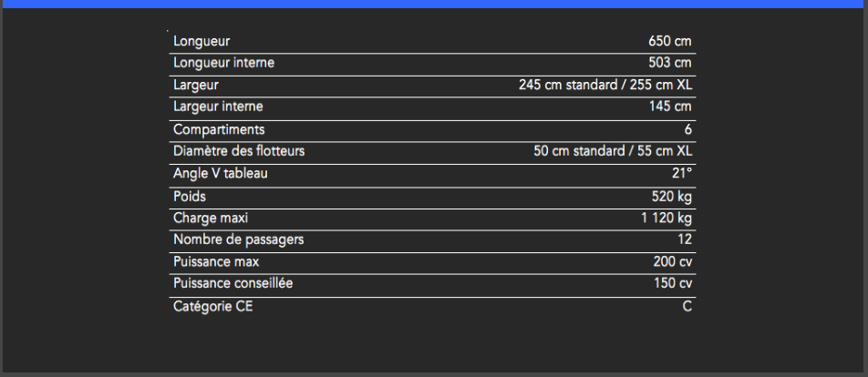The image size is (868, 377).
Task: Click the Charge maxi label
Action: 211,218
